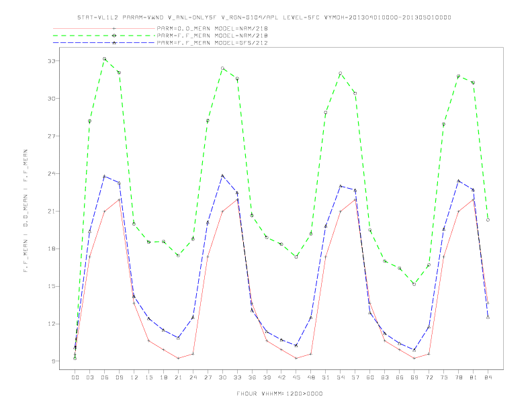Click x-axis forecast hour label 60
This screenshot has width=532, height=411.
coord(370,377)
